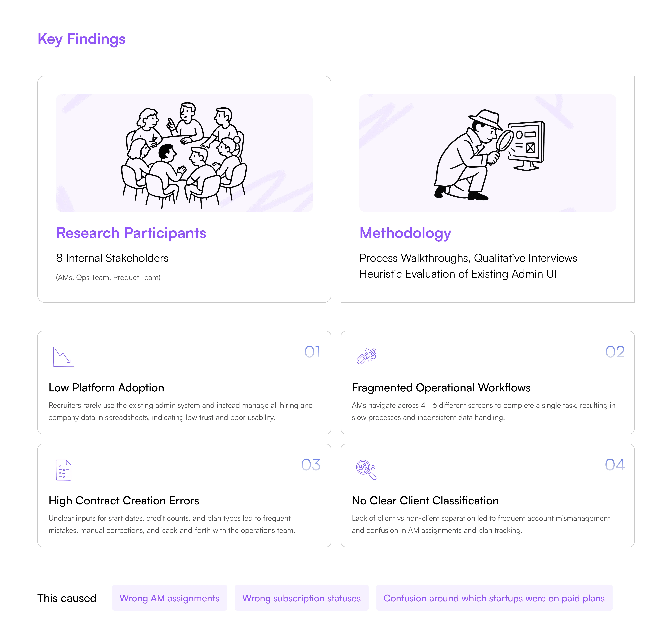
Task: Click the Research Participants heading
Action: pyautogui.click(x=131, y=233)
